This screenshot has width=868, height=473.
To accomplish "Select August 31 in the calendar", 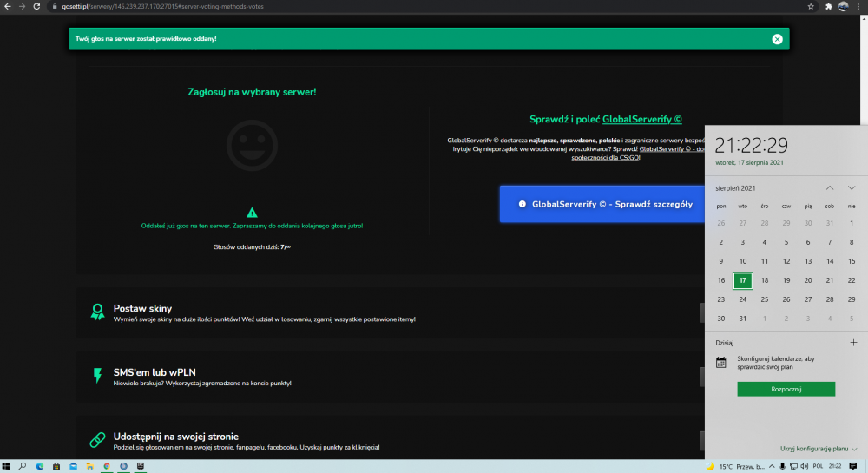I will (x=742, y=319).
